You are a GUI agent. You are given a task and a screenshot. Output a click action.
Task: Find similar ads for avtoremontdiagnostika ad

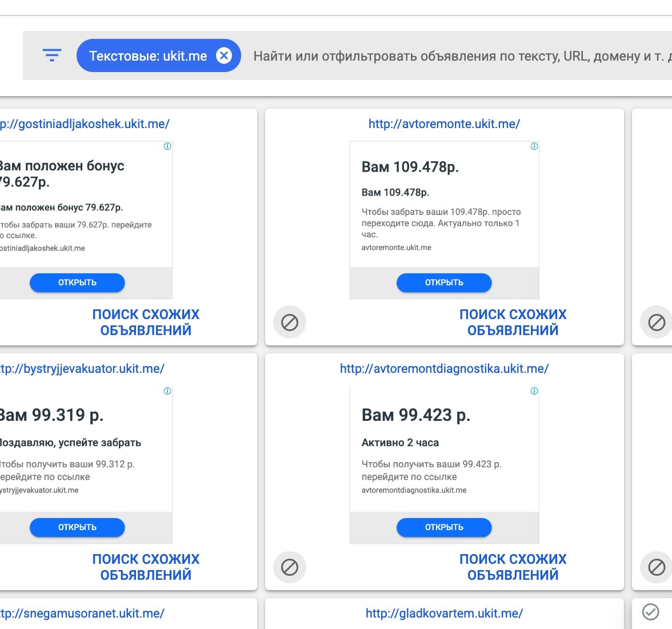[x=513, y=567]
